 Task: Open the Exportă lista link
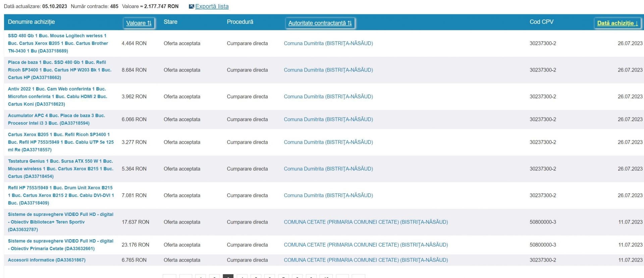coord(212,6)
